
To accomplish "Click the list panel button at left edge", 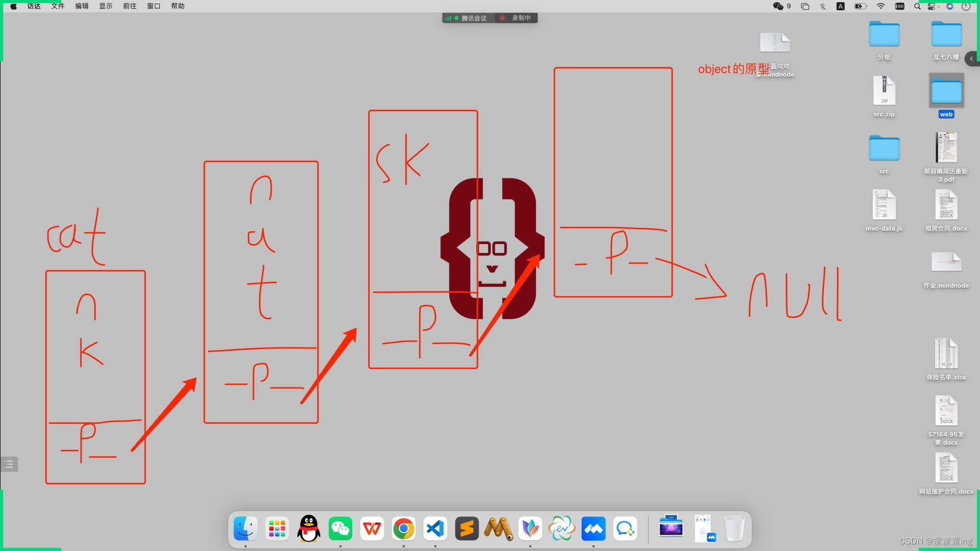I will (x=9, y=464).
